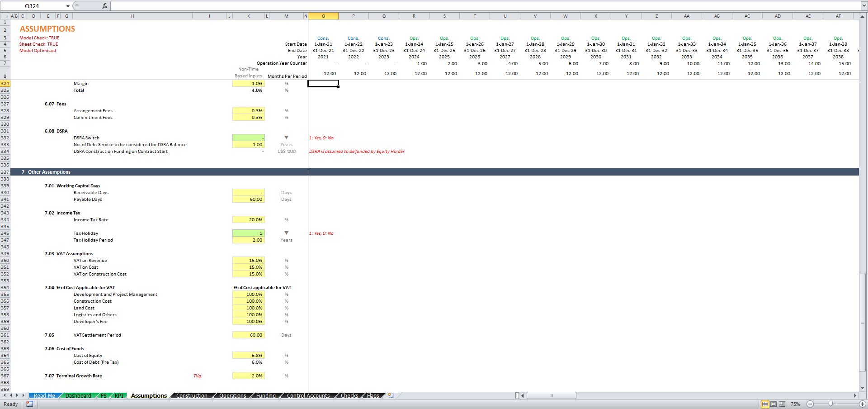Click the 'Developer's Fee' row label
Image resolution: width=868 pixels, height=409 pixels.
pos(90,322)
